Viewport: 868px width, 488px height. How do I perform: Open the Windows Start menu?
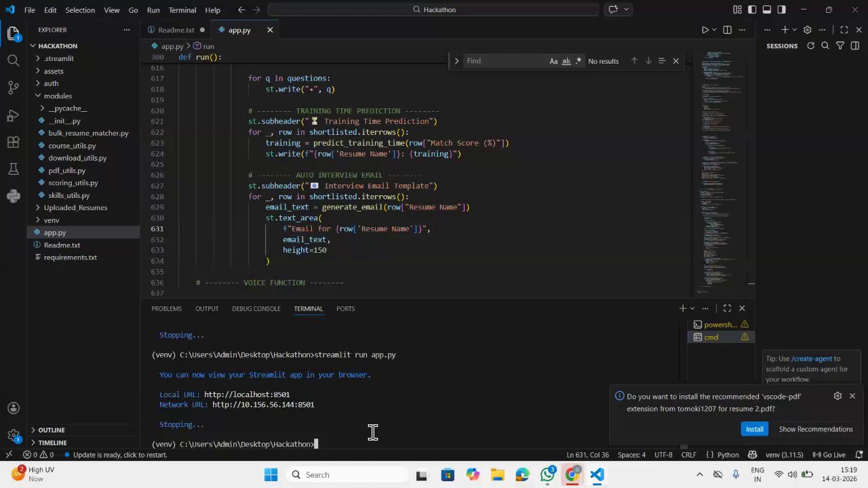271,474
